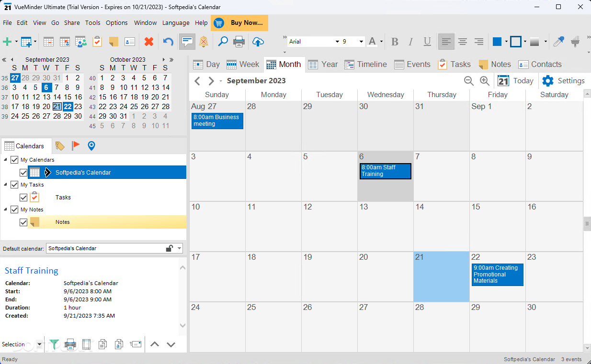
Task: Click the eyedropper appearance picker icon
Action: pyautogui.click(x=558, y=42)
